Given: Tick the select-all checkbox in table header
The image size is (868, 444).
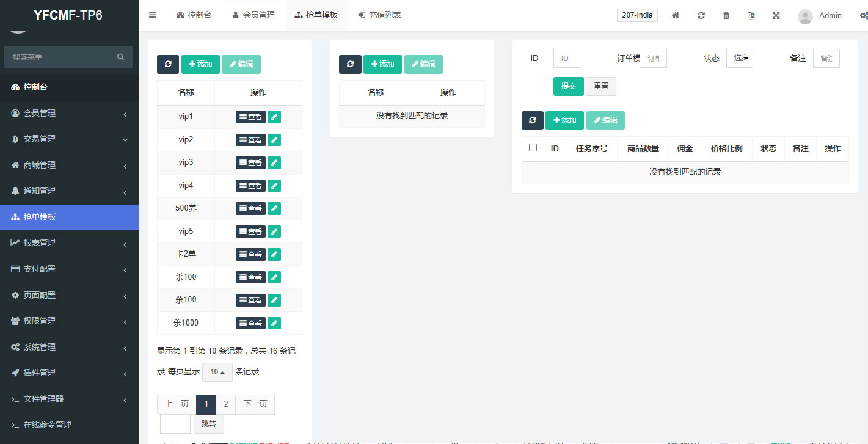Looking at the screenshot, I should pyautogui.click(x=533, y=148).
